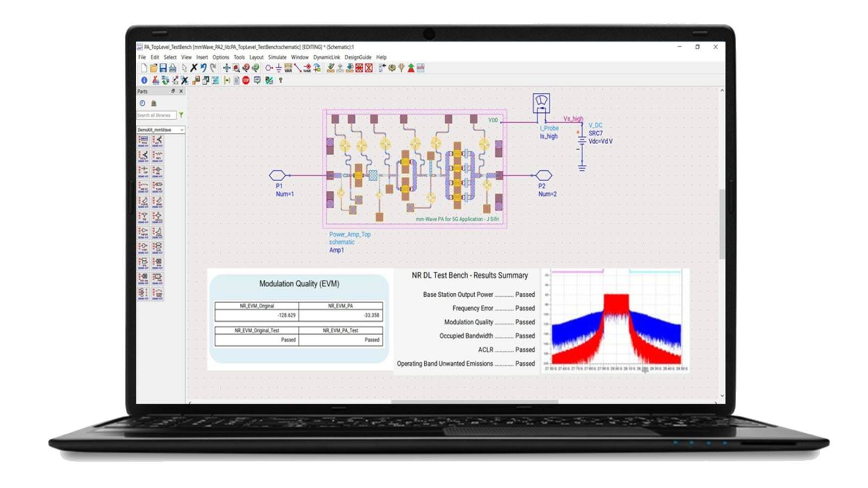Screen dimensions: 868x488
Task: Expand the DemoKit_mmWave library dropdown
Action: pos(182,130)
